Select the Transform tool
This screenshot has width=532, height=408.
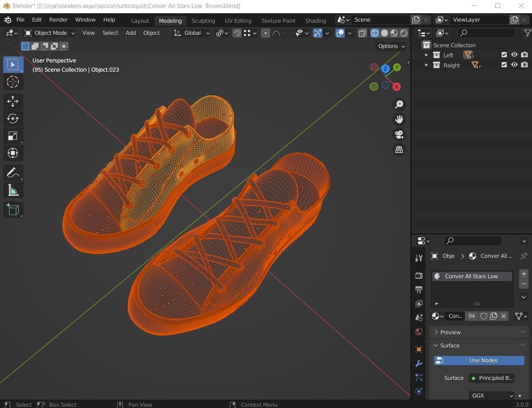point(13,153)
